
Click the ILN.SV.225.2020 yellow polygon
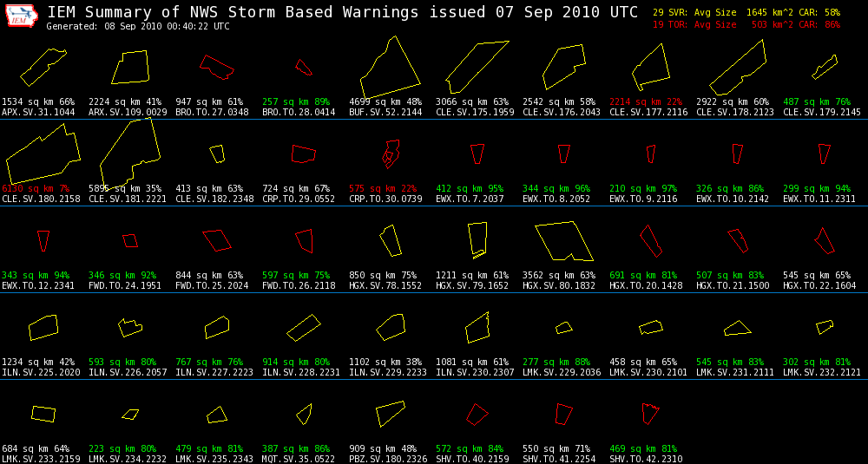43,327
